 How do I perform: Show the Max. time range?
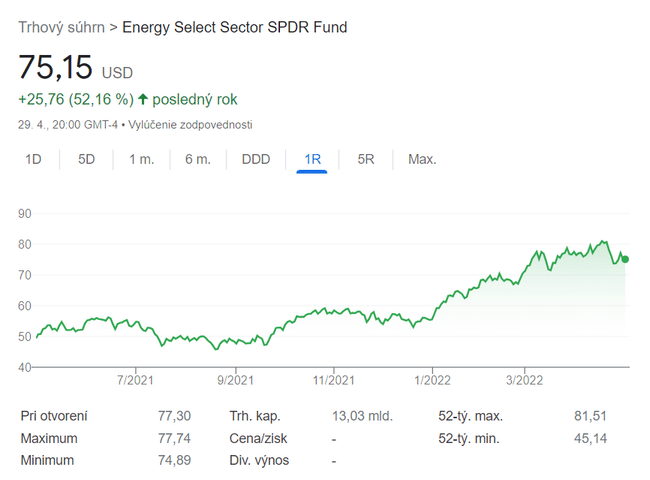[x=422, y=159]
